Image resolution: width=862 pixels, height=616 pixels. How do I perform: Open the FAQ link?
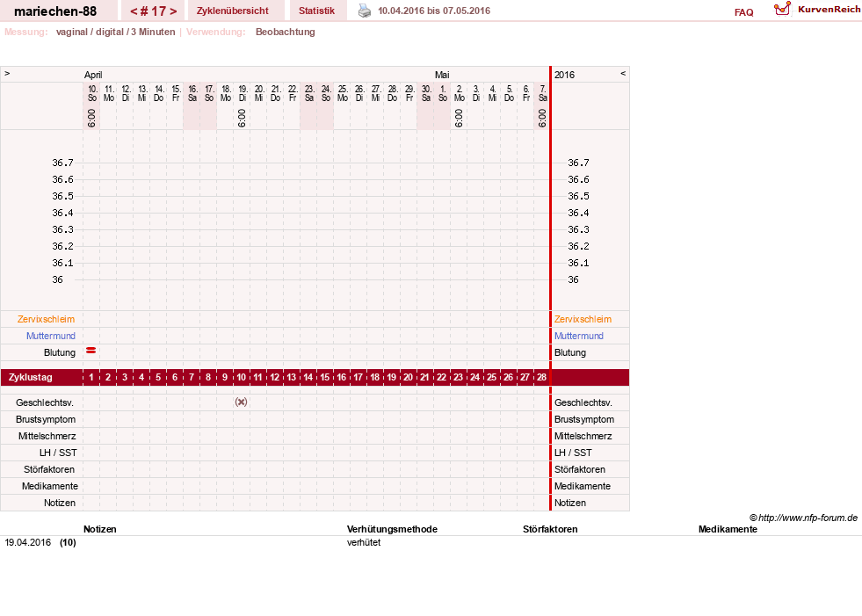click(x=743, y=12)
